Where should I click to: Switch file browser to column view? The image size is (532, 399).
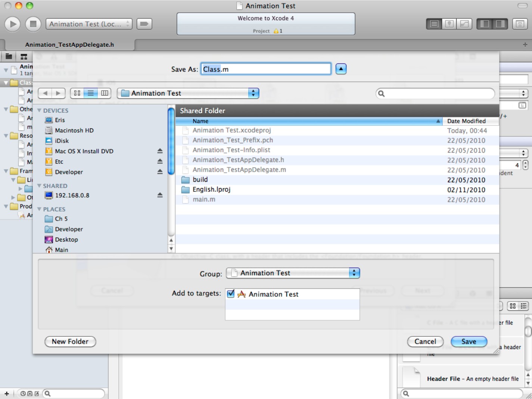coord(105,93)
